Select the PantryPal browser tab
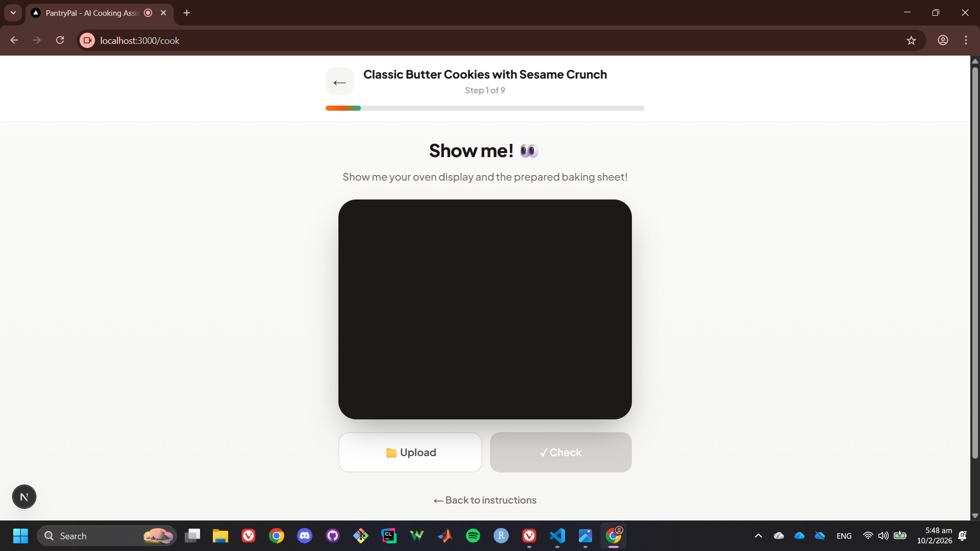Screen dimensions: 980x551 pos(92,13)
